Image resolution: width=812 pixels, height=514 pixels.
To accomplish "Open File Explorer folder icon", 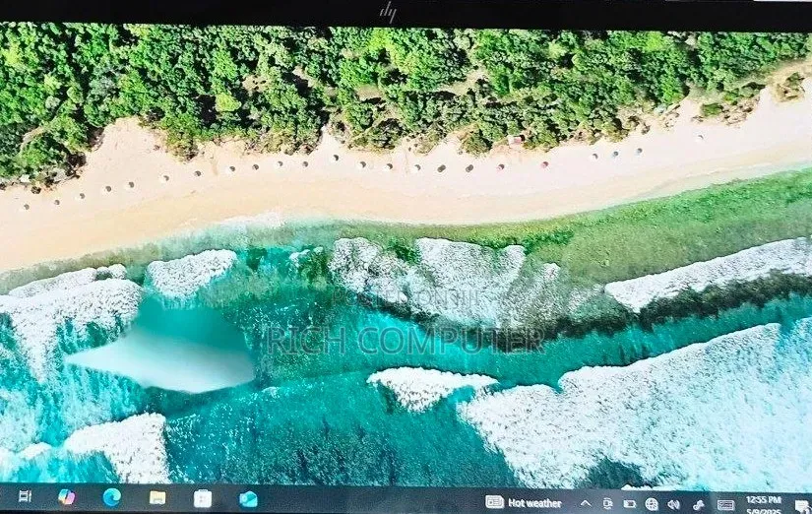I will tap(157, 498).
